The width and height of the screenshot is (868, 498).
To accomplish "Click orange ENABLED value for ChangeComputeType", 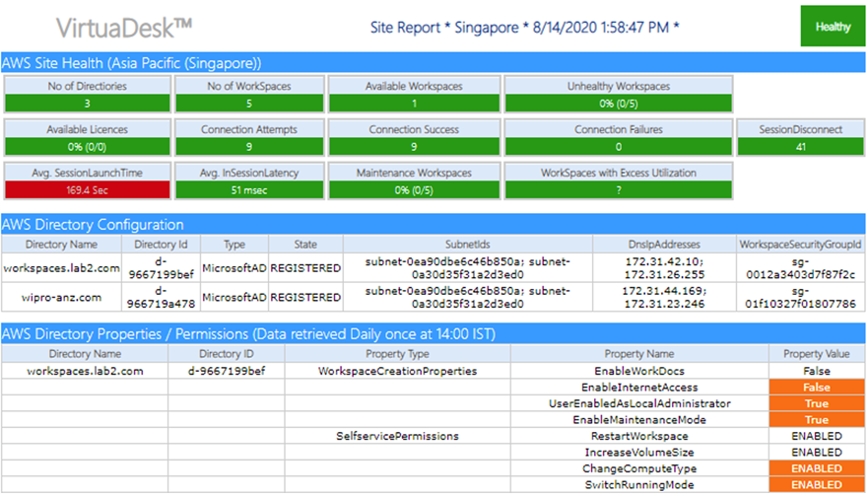I will tap(817, 468).
